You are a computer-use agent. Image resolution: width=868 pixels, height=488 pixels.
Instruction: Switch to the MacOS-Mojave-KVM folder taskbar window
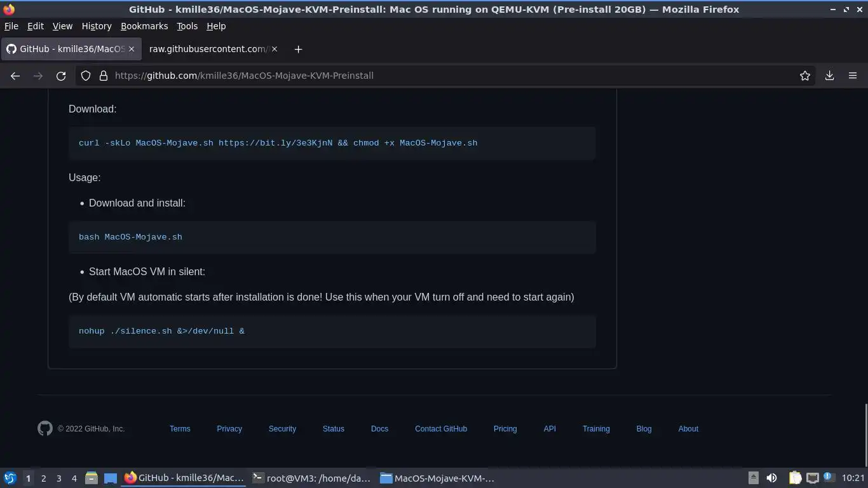pyautogui.click(x=437, y=478)
